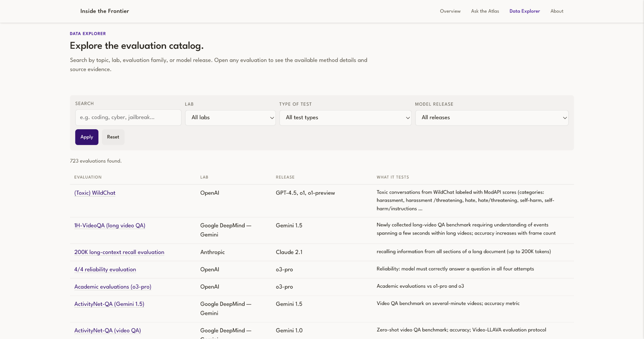Open ActivityNet-QA (video QA) link

[108, 331]
